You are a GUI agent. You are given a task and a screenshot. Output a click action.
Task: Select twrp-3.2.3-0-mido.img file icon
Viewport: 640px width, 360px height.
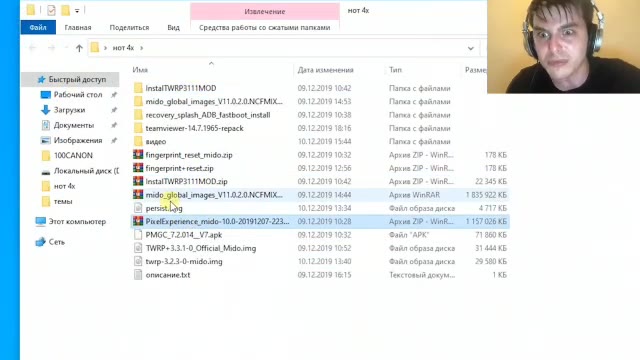pyautogui.click(x=138, y=261)
